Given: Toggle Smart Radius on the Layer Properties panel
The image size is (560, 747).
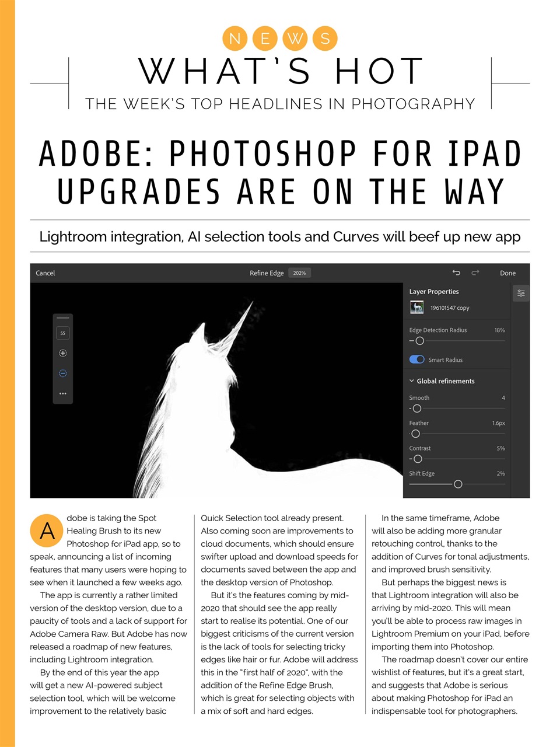Looking at the screenshot, I should [416, 359].
